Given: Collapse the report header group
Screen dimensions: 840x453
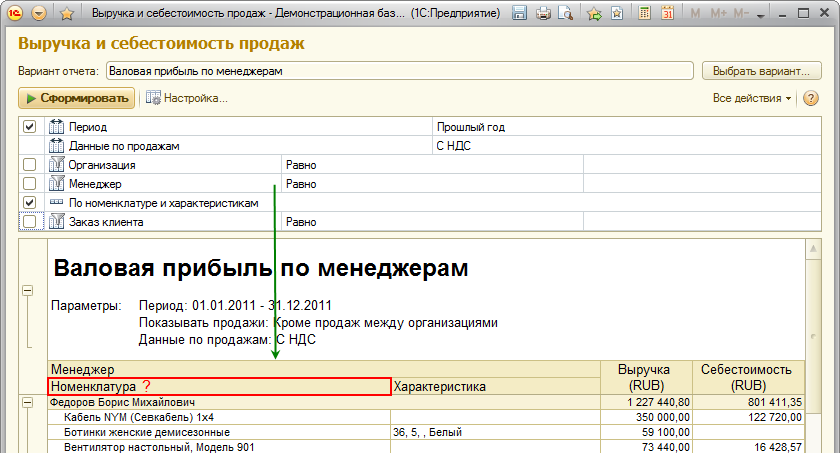Looking at the screenshot, I should click(27, 290).
